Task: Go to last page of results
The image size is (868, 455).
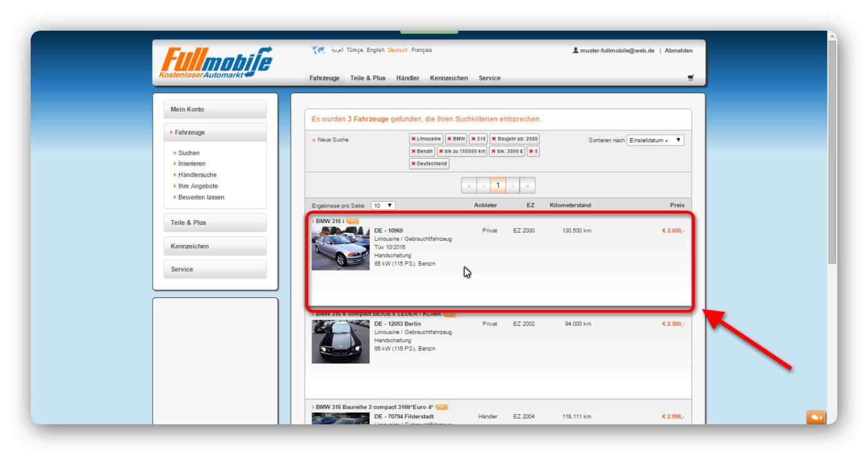Action: tap(528, 186)
